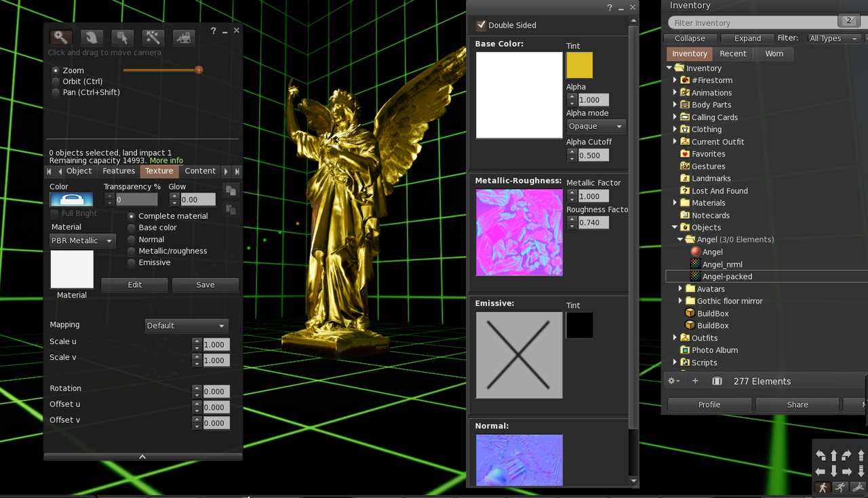Open the Mapping Default dropdown

point(186,325)
